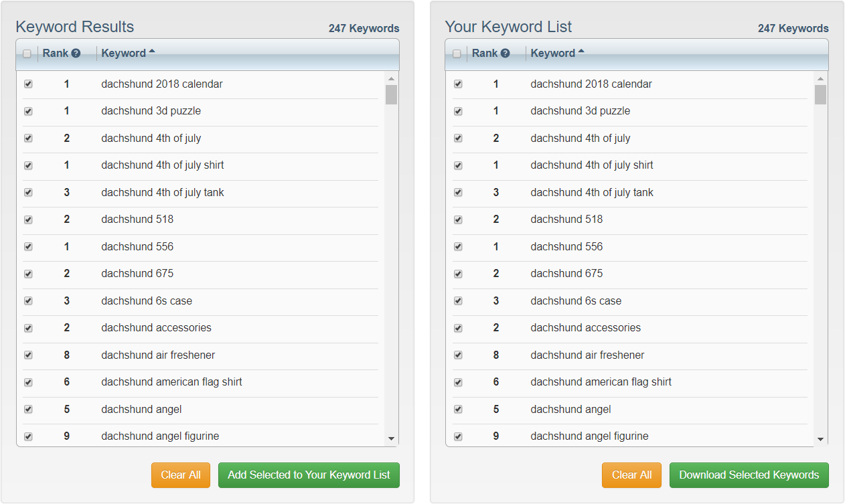The image size is (845, 504).
Task: Uncheck "dachshund accessories" in Your Keyword List
Action: tap(458, 328)
